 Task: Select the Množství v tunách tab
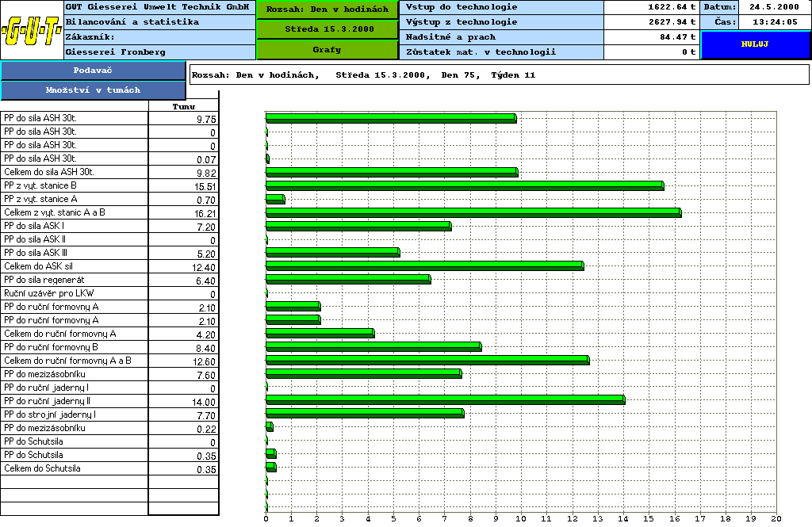93,90
